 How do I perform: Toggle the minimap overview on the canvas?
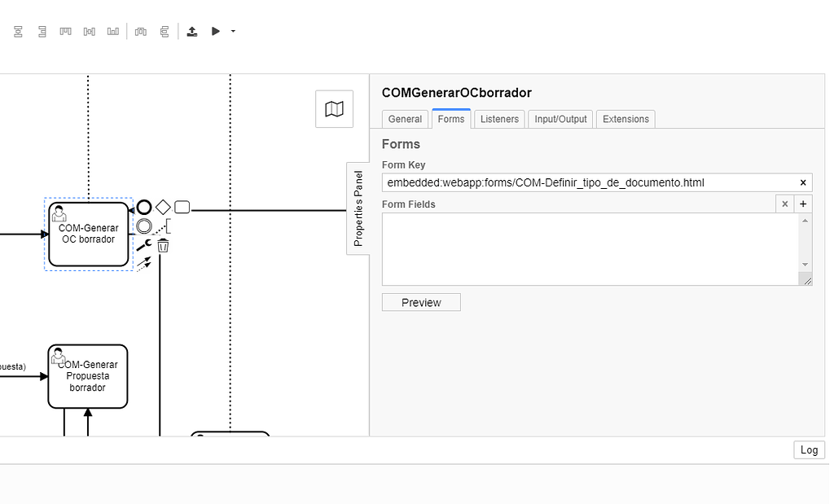[x=334, y=108]
